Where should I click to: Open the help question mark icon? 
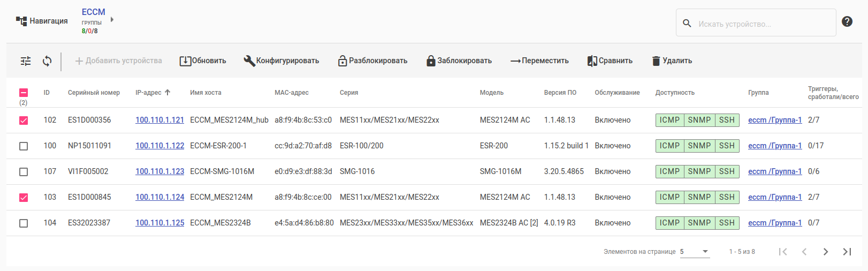pos(847,21)
